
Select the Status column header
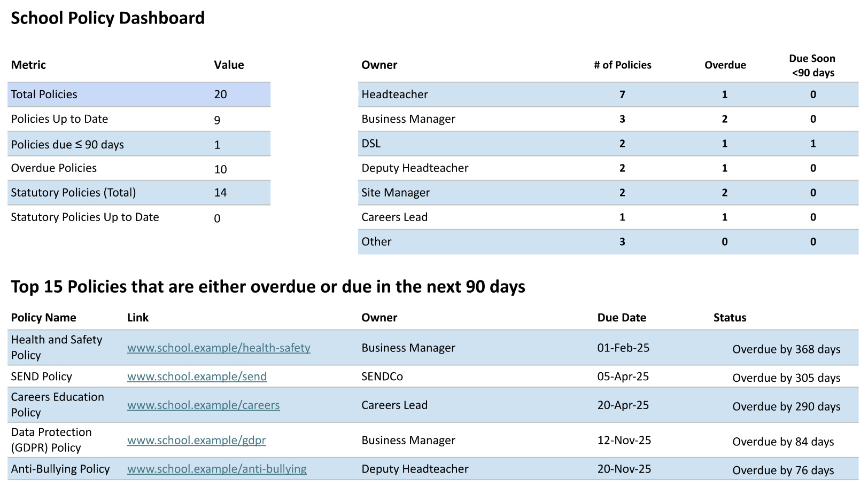730,318
